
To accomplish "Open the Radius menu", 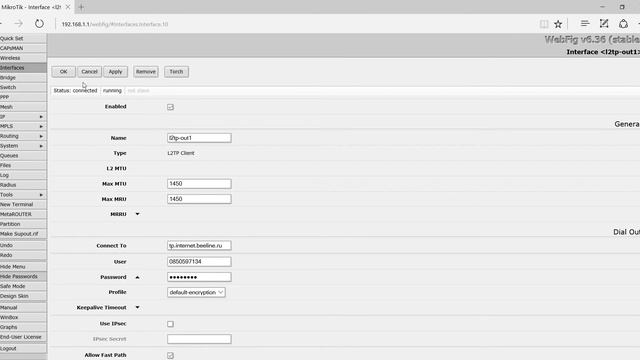I will tap(23, 185).
